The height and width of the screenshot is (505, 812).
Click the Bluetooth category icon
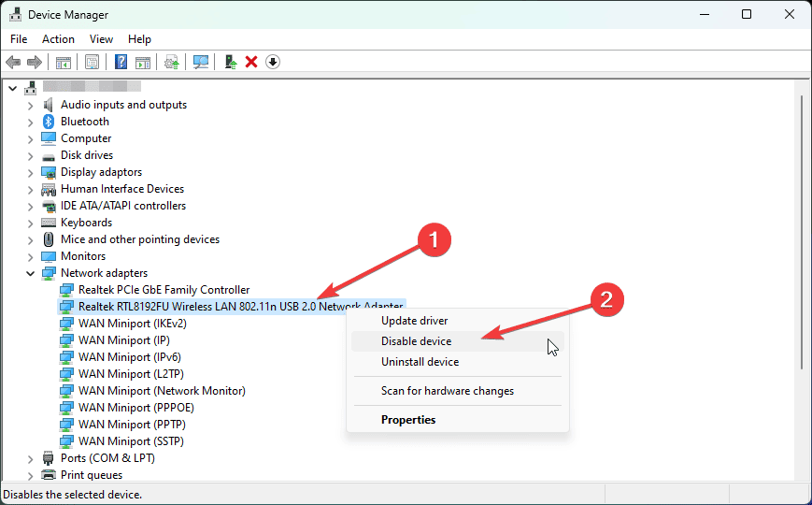coord(50,122)
